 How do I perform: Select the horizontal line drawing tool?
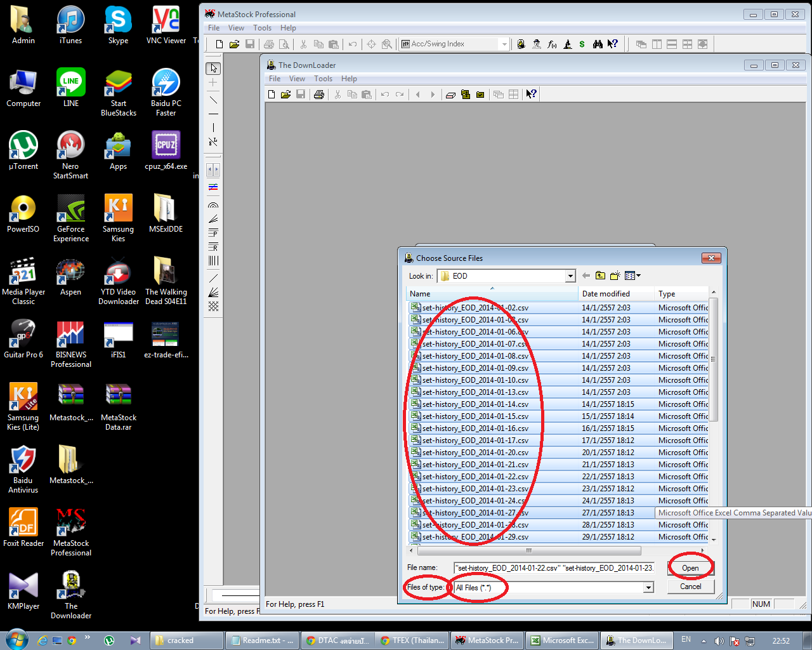click(213, 114)
